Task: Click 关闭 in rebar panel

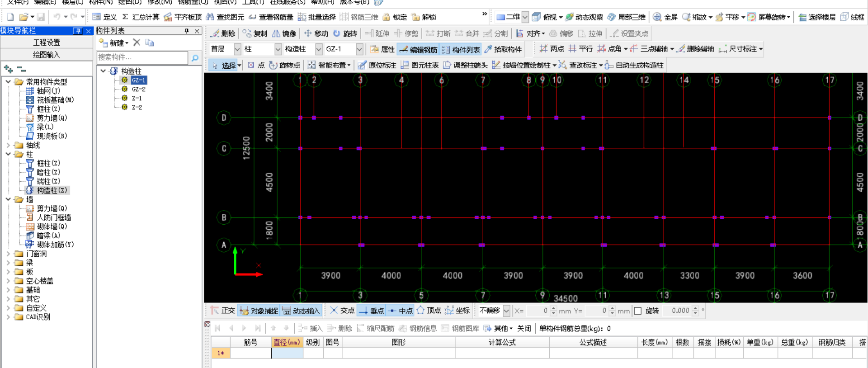Action: pos(524,328)
